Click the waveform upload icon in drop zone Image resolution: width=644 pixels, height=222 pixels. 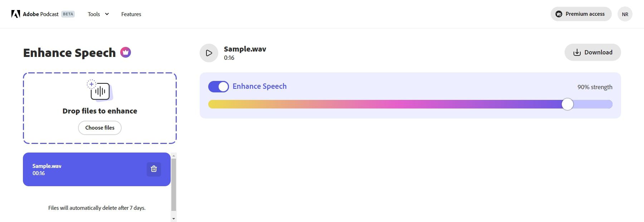click(100, 91)
